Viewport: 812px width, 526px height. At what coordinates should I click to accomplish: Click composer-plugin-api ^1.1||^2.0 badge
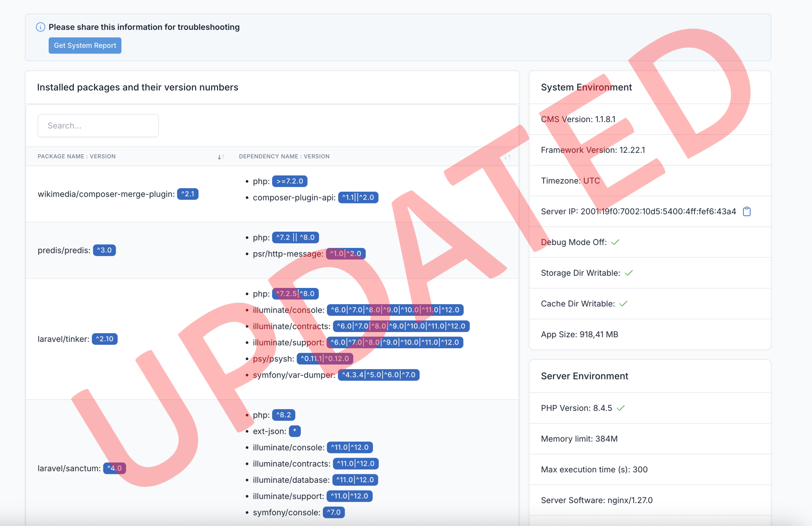[358, 197]
